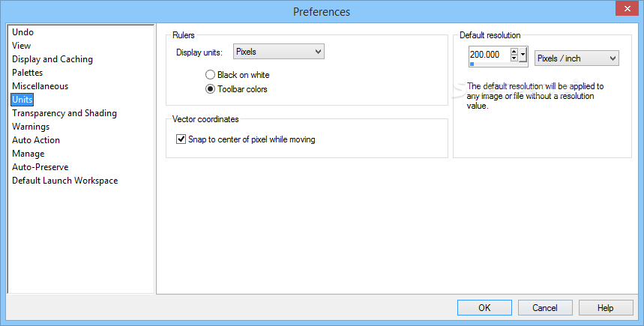Open Transparency and Shading settings
The height and width of the screenshot is (326, 644).
[x=64, y=113]
